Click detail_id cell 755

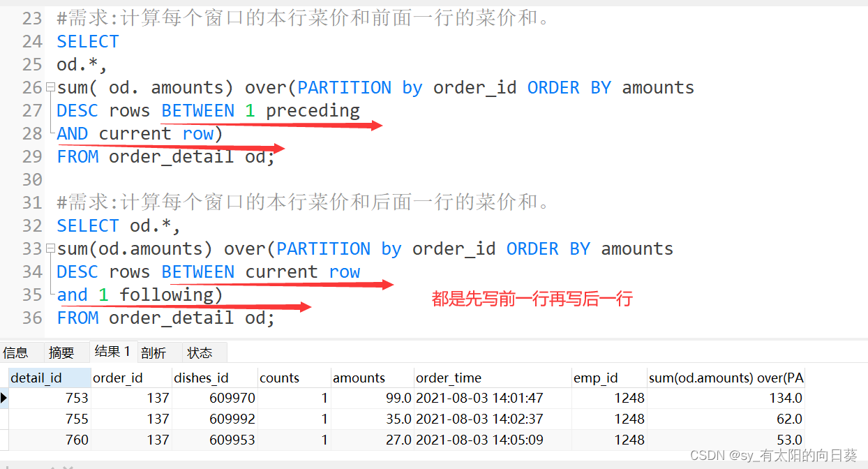click(50, 419)
